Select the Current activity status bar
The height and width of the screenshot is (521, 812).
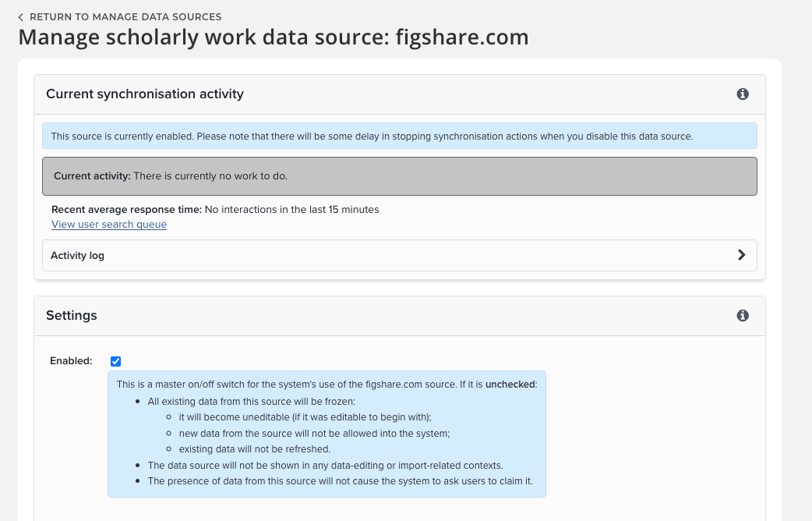399,176
